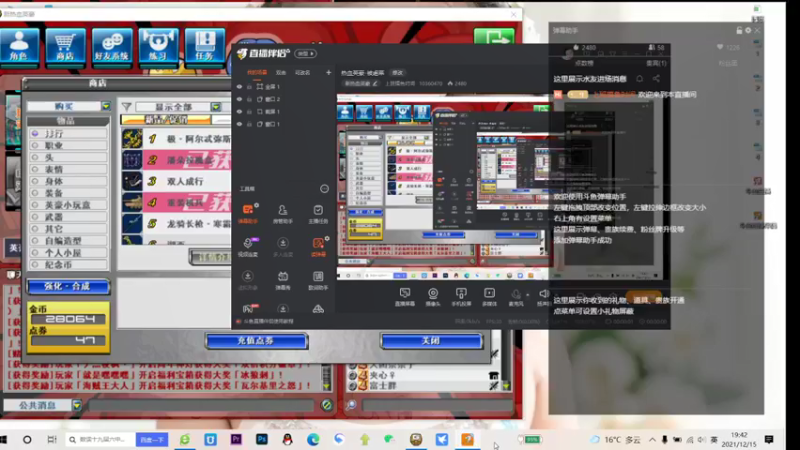Add a 摄像头 camera source
Screen dimensions: 800x450
click(433, 296)
